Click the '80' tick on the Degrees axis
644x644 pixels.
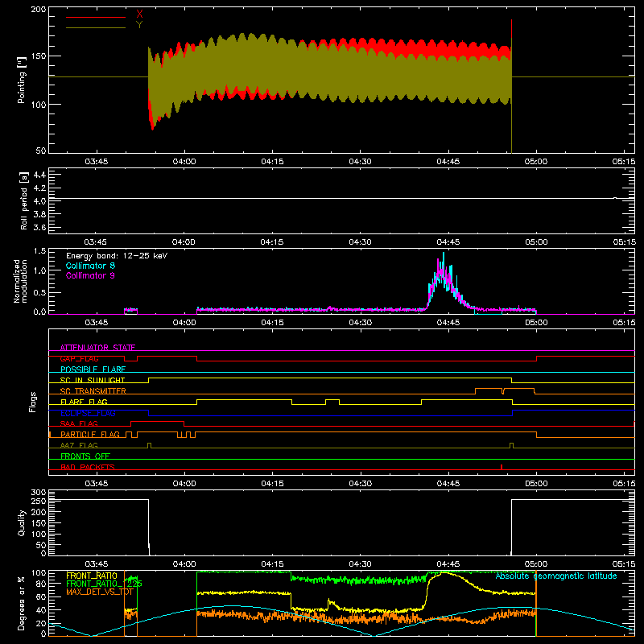tap(41, 584)
